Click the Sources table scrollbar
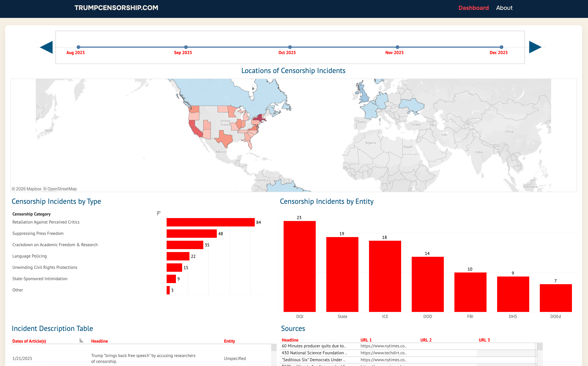 point(540,354)
